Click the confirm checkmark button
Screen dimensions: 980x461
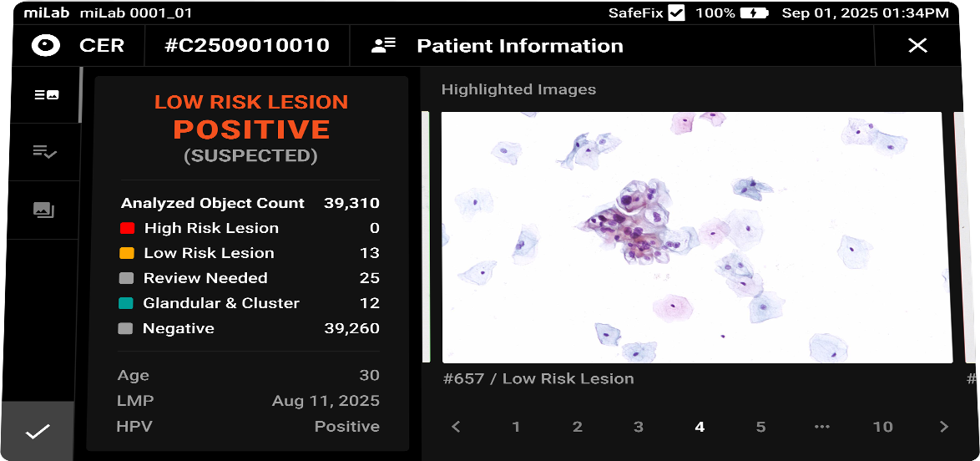pyautogui.click(x=38, y=431)
